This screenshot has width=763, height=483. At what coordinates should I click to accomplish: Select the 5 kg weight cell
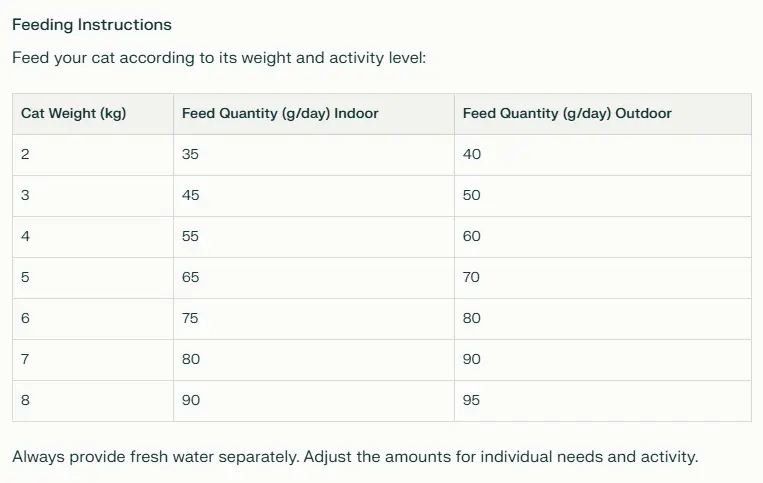pyautogui.click(x=93, y=278)
